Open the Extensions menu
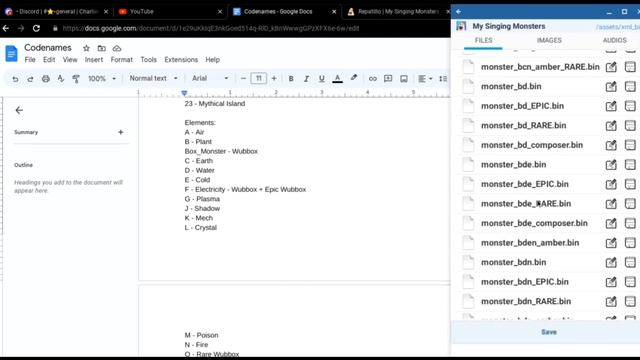The height and width of the screenshot is (360, 640). pyautogui.click(x=181, y=60)
